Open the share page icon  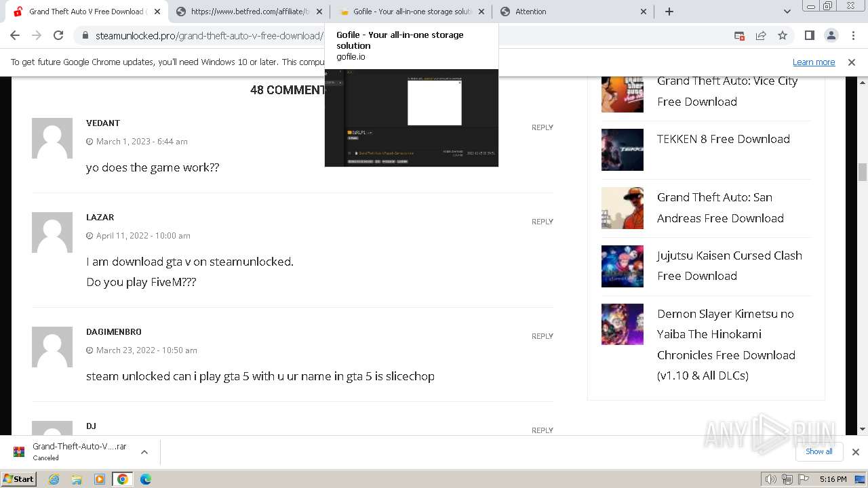click(761, 35)
